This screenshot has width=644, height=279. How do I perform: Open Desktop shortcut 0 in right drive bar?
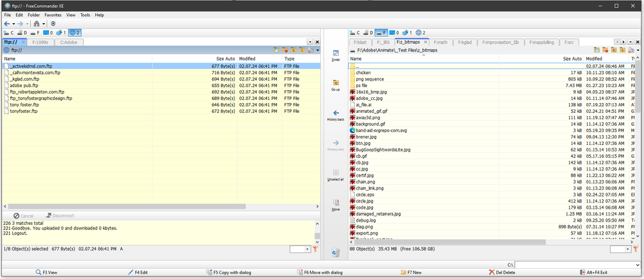[x=394, y=32]
